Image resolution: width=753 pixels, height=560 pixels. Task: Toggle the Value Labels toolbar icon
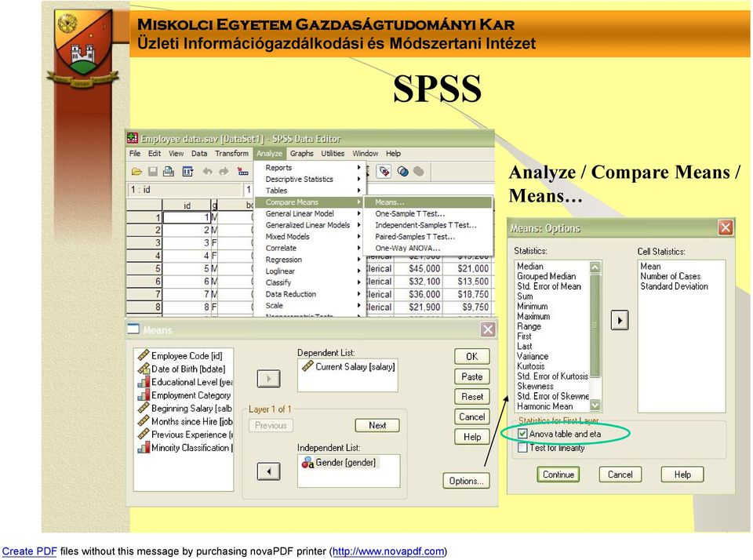pos(384,172)
